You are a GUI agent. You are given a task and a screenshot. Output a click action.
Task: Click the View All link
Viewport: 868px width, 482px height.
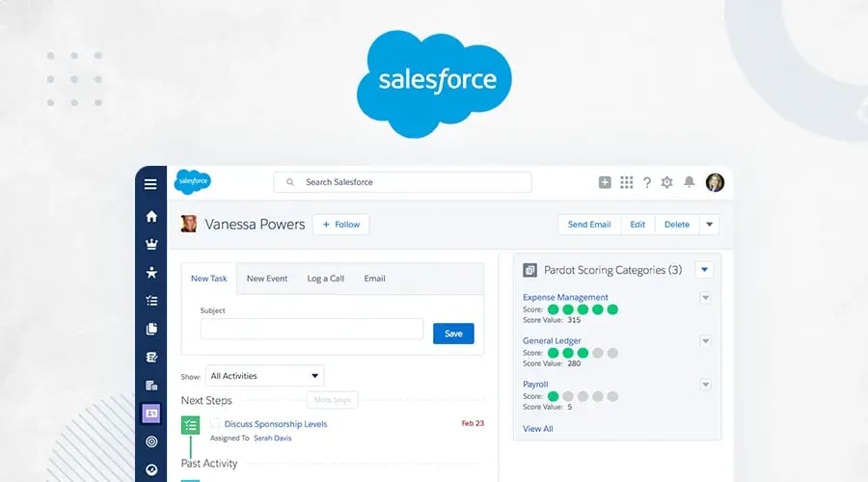coord(537,429)
